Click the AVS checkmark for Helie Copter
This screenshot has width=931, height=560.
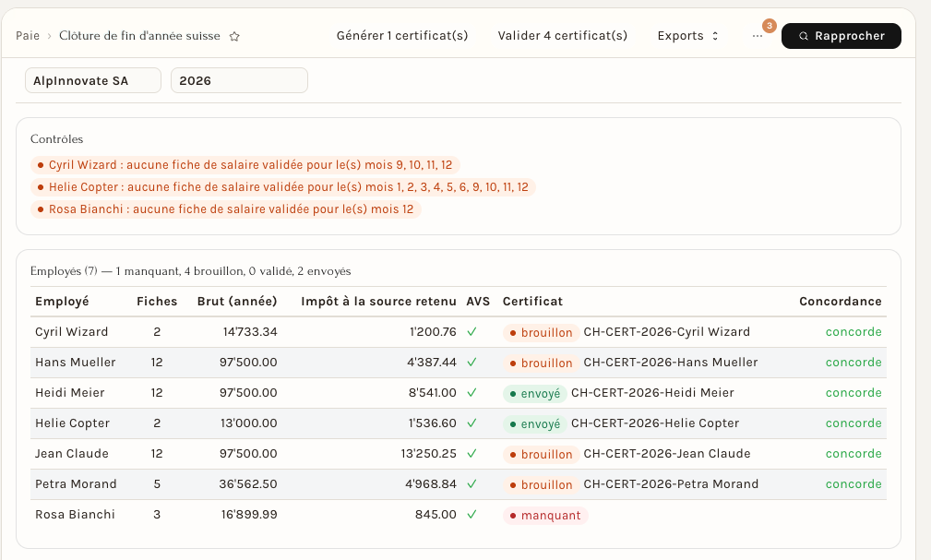(x=471, y=423)
